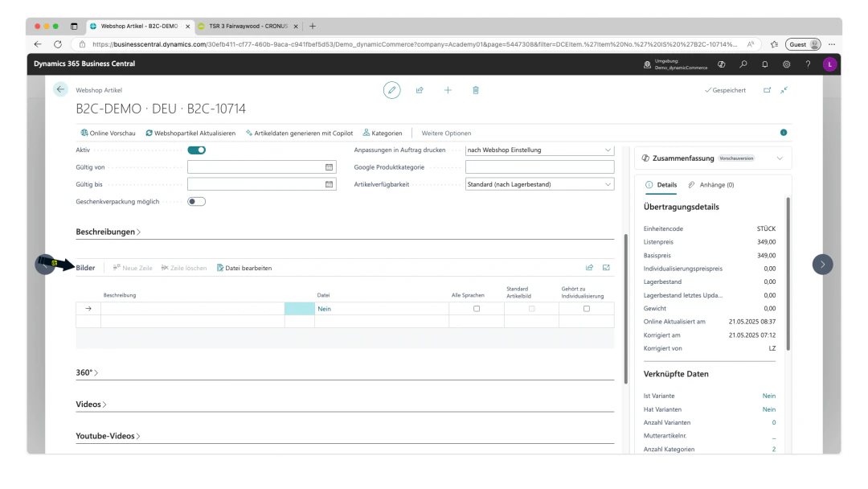Click Datei bearbeiten in Bilder

(x=244, y=268)
